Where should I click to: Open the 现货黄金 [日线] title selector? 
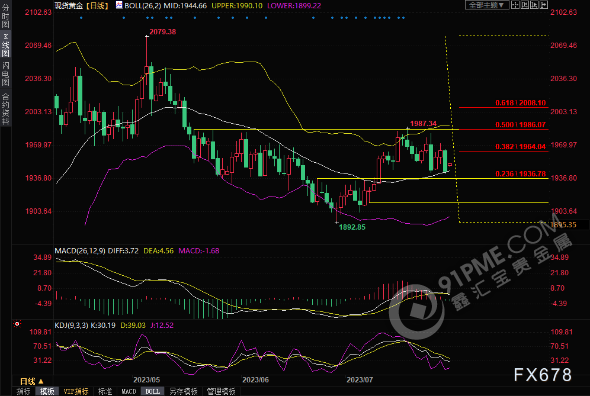[x=81, y=5]
